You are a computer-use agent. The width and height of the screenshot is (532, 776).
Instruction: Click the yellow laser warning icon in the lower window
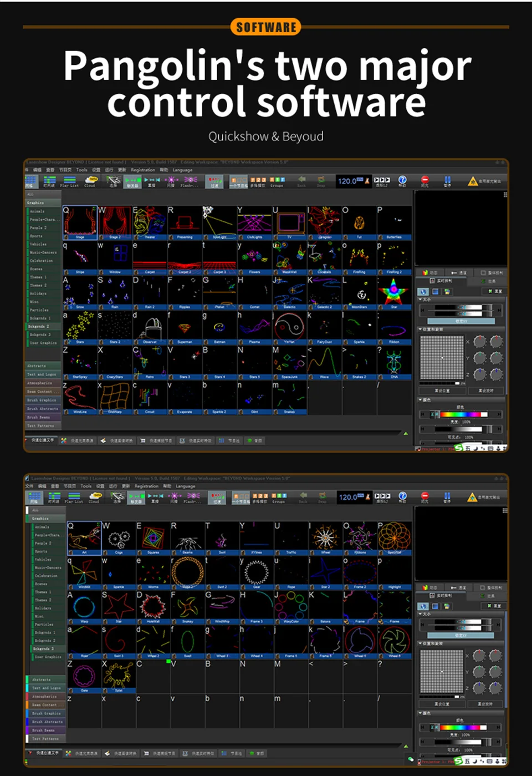pyautogui.click(x=472, y=496)
